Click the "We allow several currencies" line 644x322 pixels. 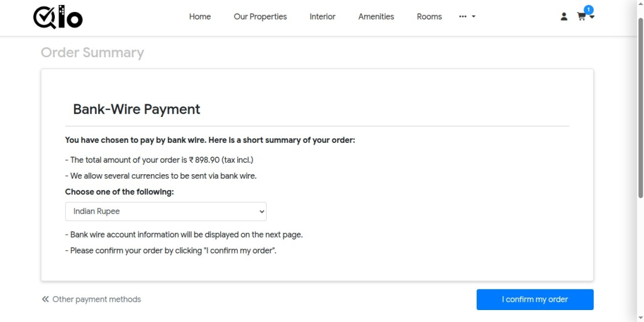coord(161,176)
